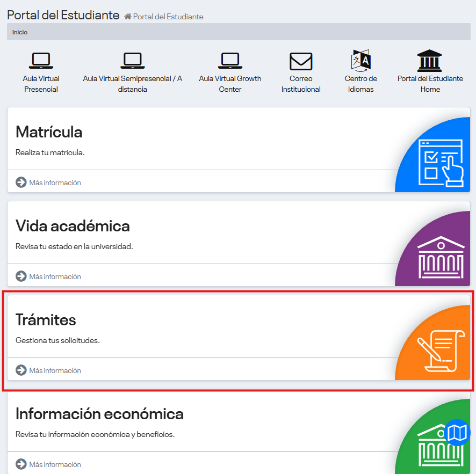The width and height of the screenshot is (476, 474).
Task: Click Portal del Estudiante breadcrumb home link
Action: (168, 17)
